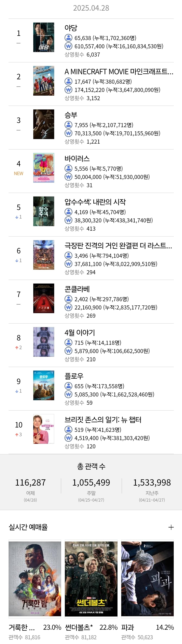182x644 pixels.
Task: Open 극장판 진격의 거인 완결편 title link
Action: [x=118, y=246]
